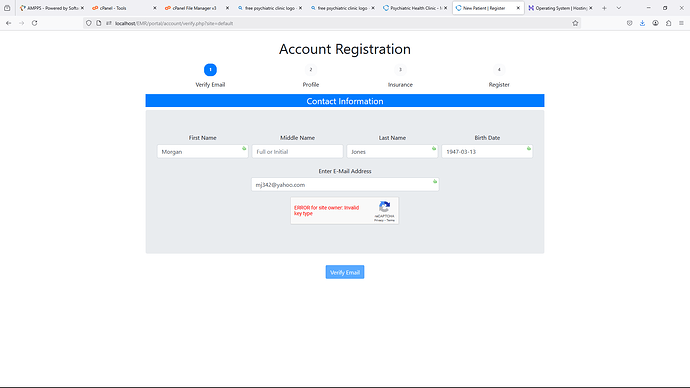The width and height of the screenshot is (690, 388).
Task: Click the browser reload icon
Action: [x=34, y=23]
